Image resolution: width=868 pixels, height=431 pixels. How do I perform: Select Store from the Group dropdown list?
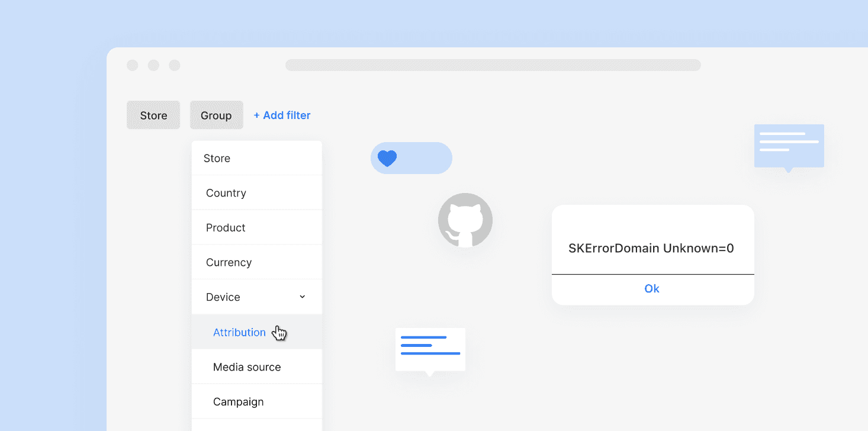[x=217, y=158]
